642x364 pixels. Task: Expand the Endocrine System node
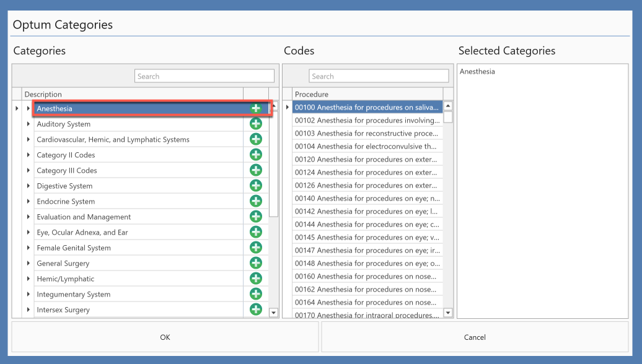29,201
